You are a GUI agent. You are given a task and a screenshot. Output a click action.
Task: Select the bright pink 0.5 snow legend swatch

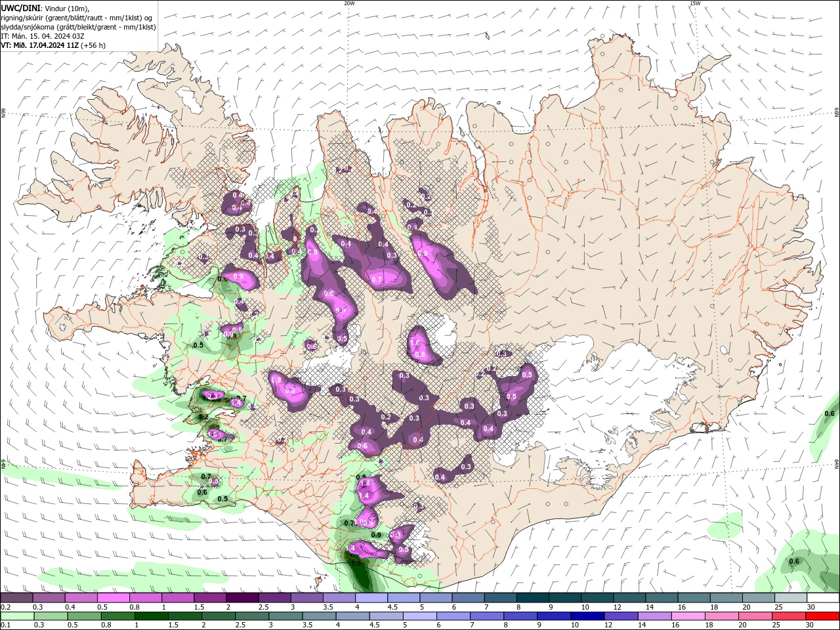pyautogui.click(x=114, y=598)
